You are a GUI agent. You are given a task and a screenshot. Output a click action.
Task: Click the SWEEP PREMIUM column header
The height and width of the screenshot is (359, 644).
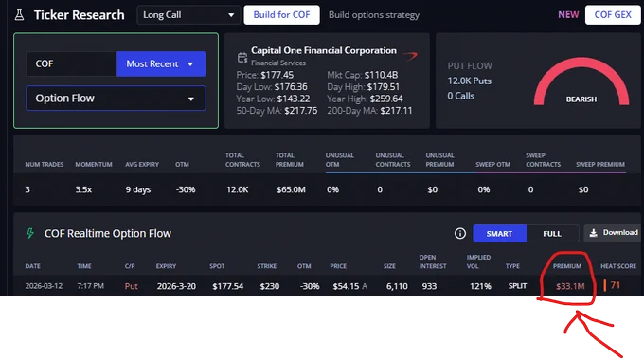(x=600, y=164)
